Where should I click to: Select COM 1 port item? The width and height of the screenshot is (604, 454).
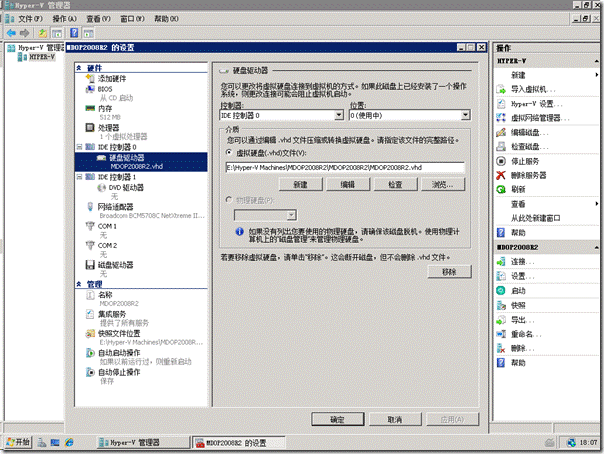tap(107, 226)
